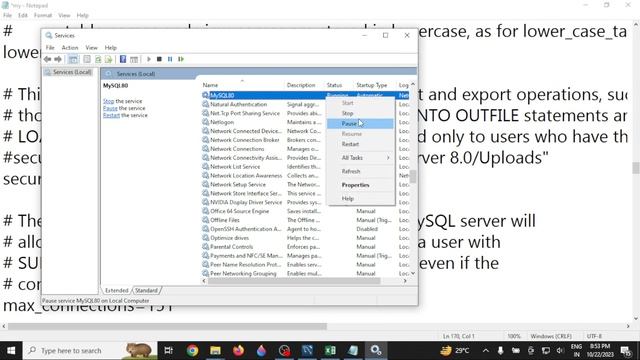The height and width of the screenshot is (360, 640).
Task: Sort by the Description column header
Action: click(304, 85)
